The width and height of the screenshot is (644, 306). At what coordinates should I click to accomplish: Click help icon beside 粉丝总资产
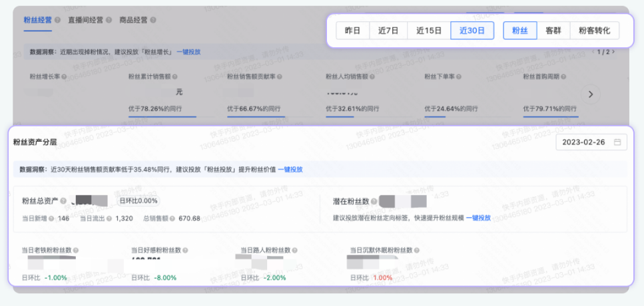click(63, 201)
